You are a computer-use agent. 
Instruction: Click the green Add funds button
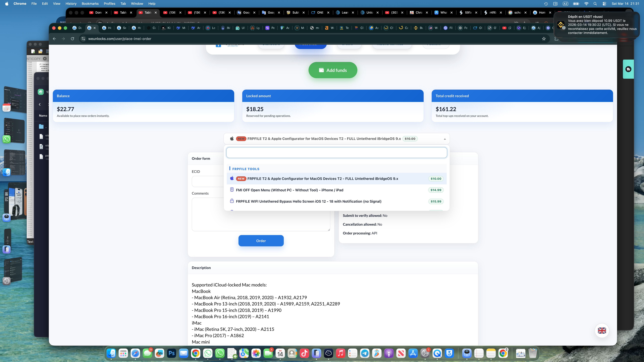click(333, 70)
